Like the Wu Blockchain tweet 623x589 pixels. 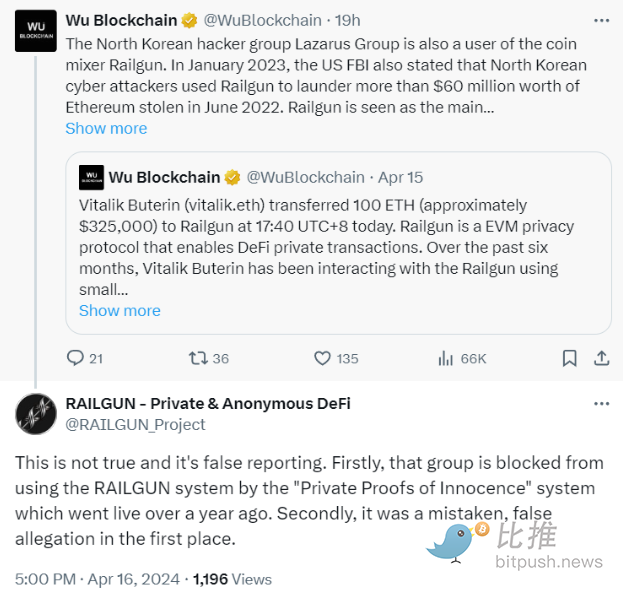[323, 358]
